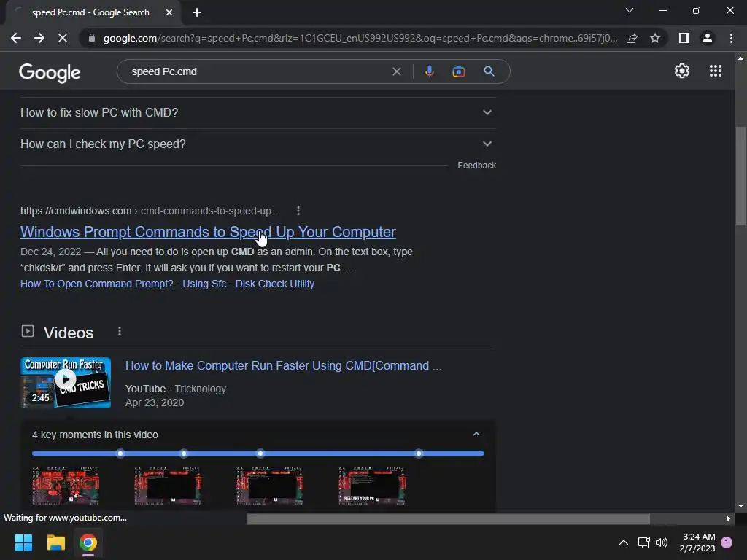Go forward in browser history
747x560 pixels.
(x=39, y=38)
